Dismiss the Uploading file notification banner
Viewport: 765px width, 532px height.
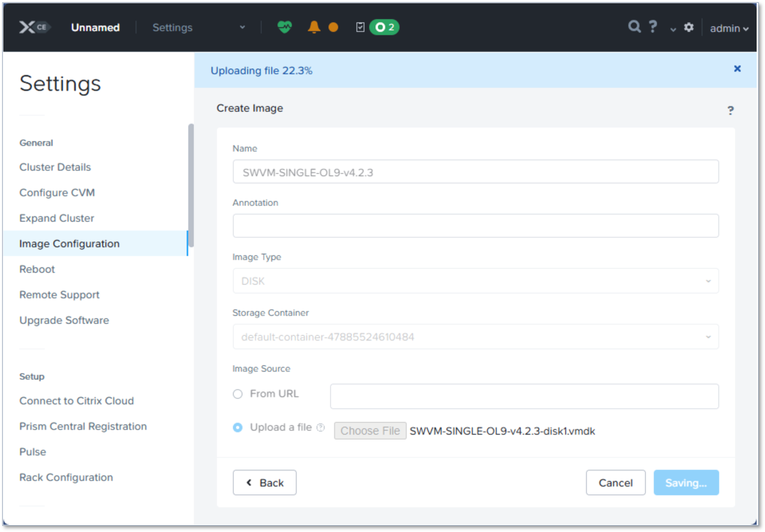[x=737, y=69]
